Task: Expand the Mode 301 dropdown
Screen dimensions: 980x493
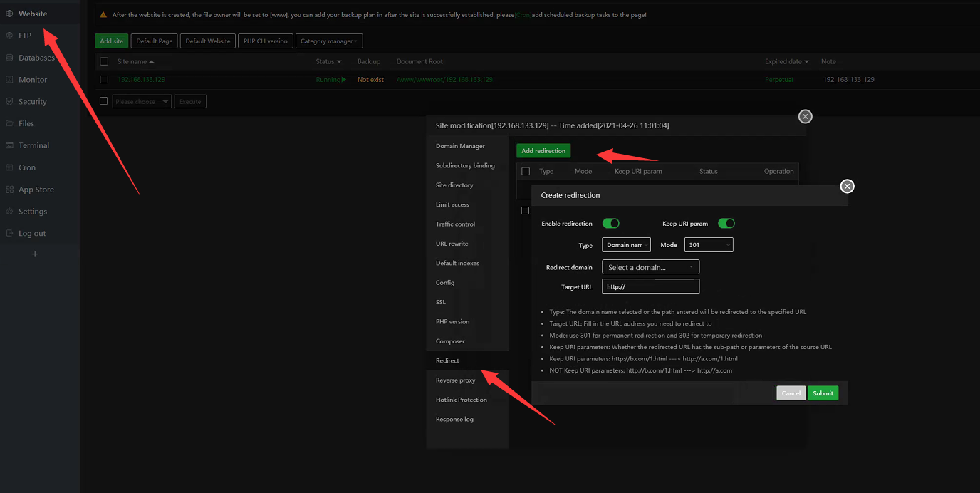Action: (x=709, y=245)
